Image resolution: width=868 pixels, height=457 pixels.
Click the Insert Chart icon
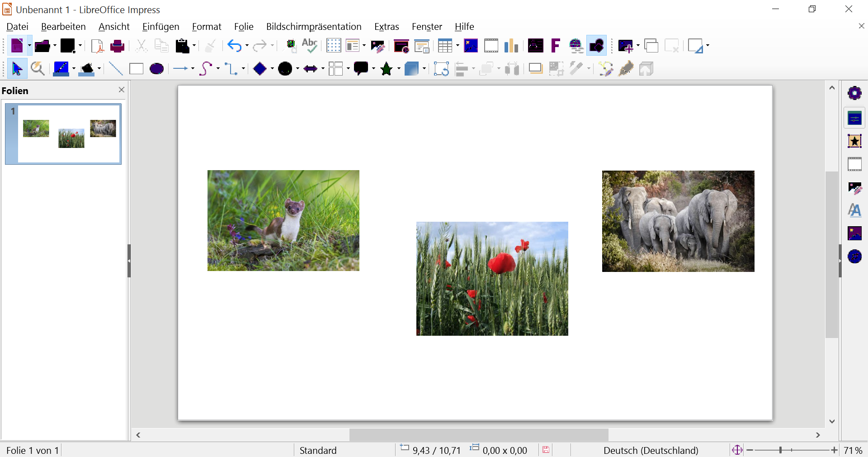[511, 46]
